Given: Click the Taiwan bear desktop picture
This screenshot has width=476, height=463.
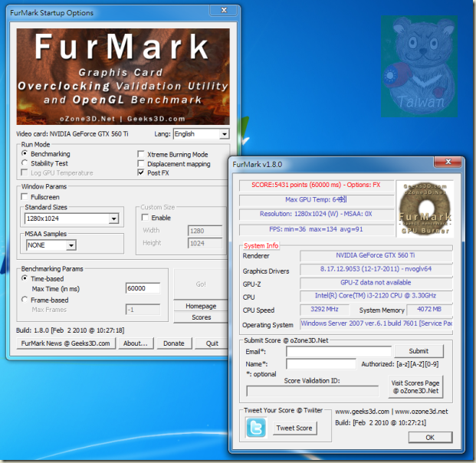Looking at the screenshot, I should click(x=419, y=67).
